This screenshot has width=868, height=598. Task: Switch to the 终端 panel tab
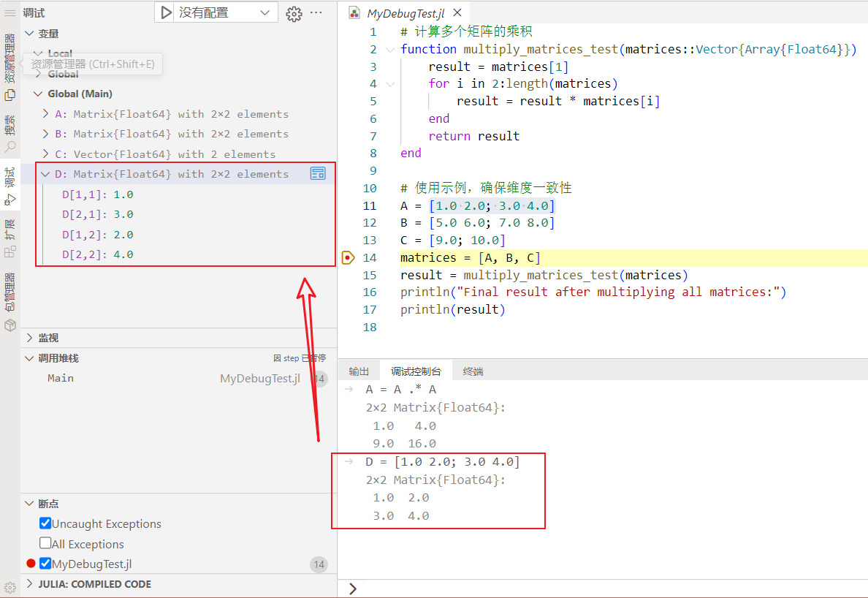(x=473, y=371)
